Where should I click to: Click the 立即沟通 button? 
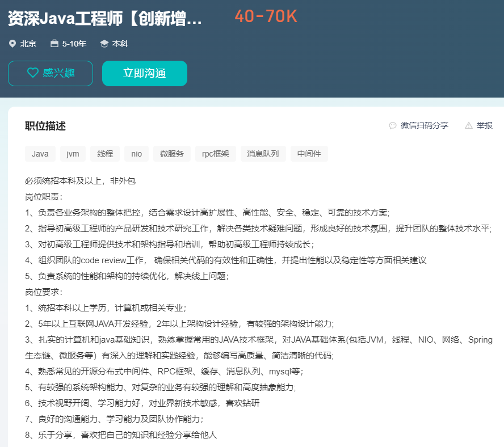click(145, 73)
